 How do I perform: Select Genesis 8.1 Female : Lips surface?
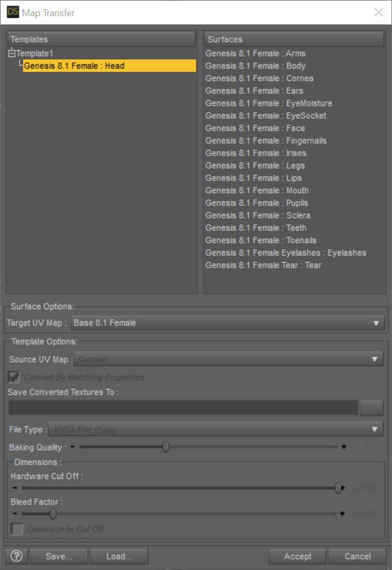tap(253, 178)
